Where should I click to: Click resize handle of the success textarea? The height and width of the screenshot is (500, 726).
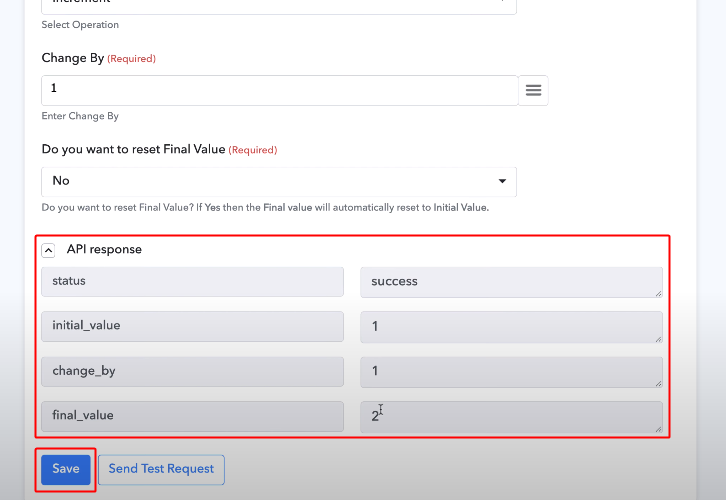tap(658, 294)
